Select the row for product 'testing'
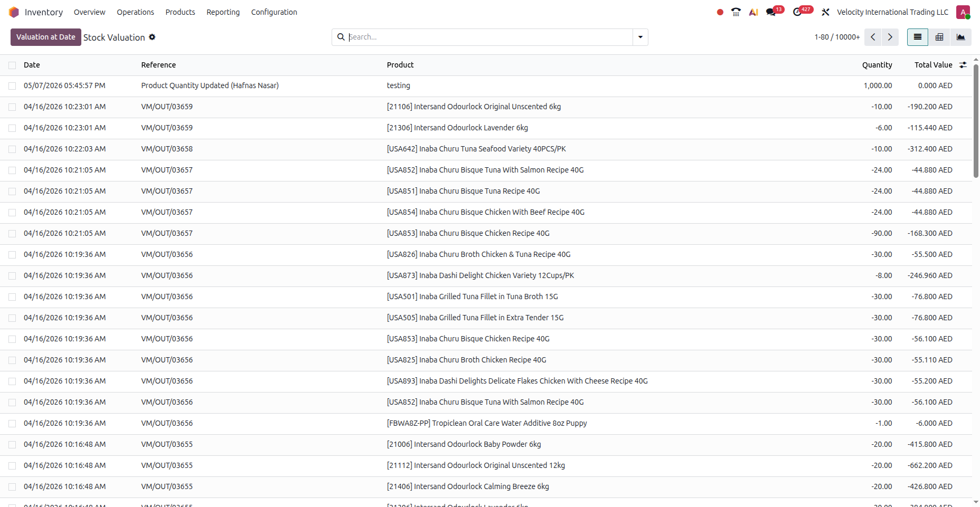This screenshot has height=507, width=980. pyautogui.click(x=12, y=86)
